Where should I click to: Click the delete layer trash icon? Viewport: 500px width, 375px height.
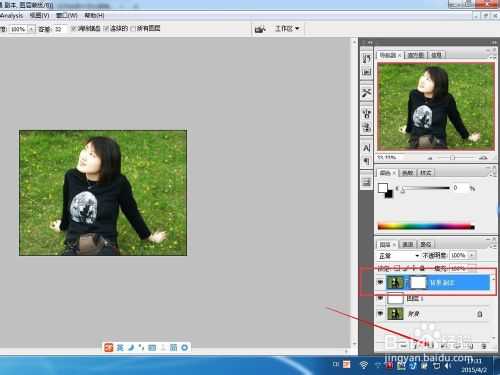484,346
